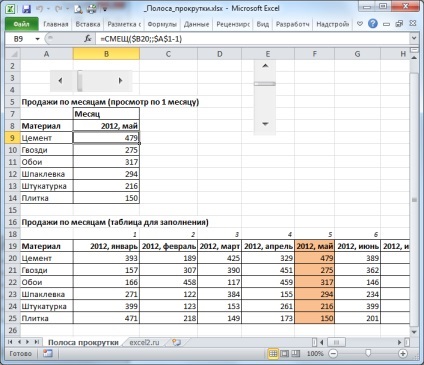Click thumb of horizontal scrollbar form control
The height and width of the screenshot is (365, 424).
click(80, 80)
